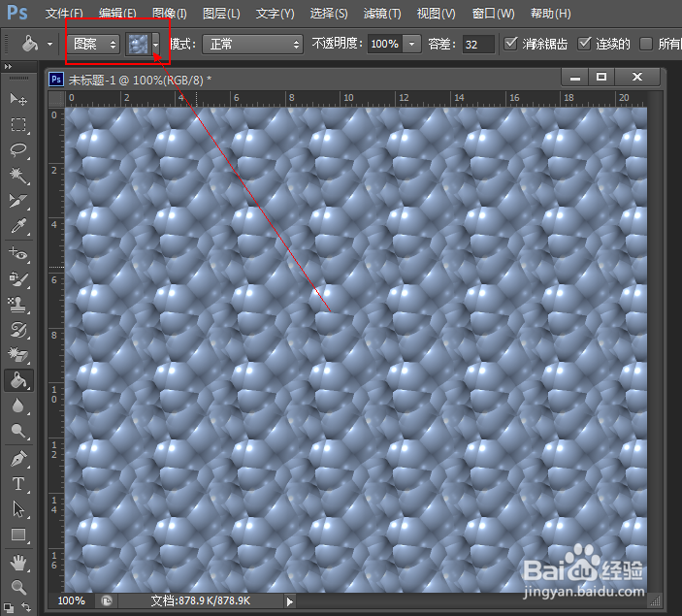Select the Brush tool

[18, 278]
